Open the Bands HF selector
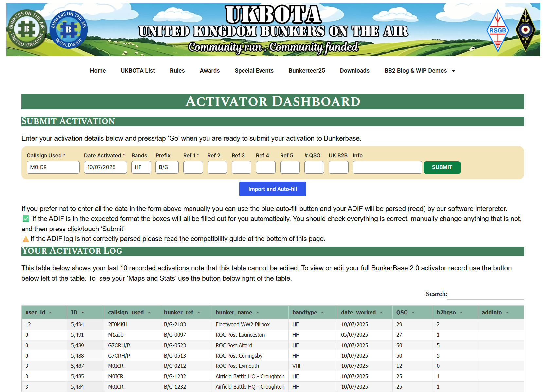 pos(141,167)
